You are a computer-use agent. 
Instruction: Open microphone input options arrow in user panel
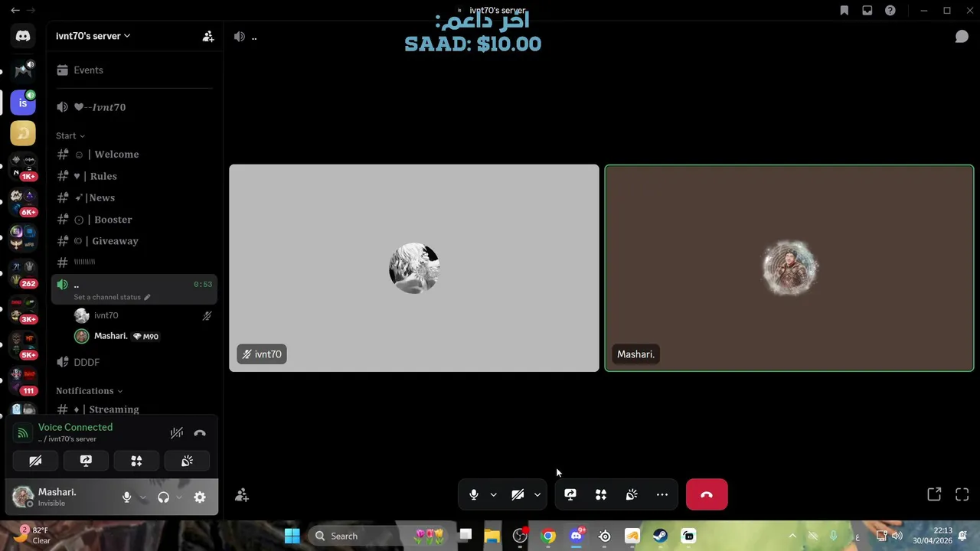click(x=142, y=497)
